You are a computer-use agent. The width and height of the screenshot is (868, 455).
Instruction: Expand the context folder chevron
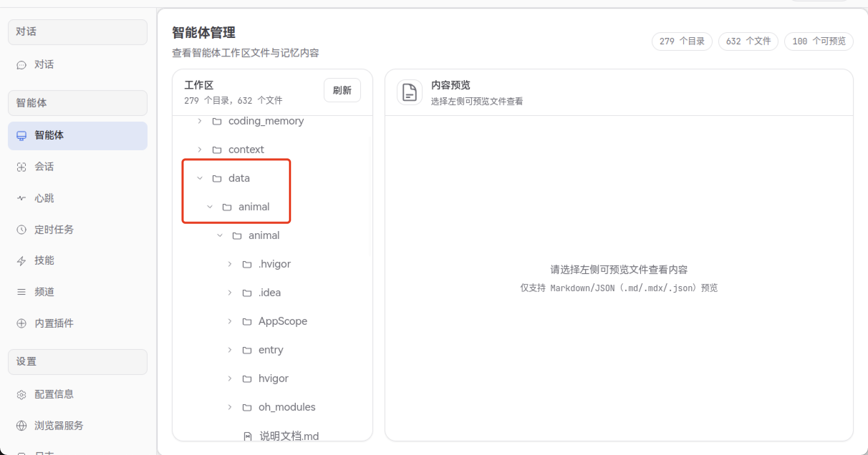[x=200, y=150]
